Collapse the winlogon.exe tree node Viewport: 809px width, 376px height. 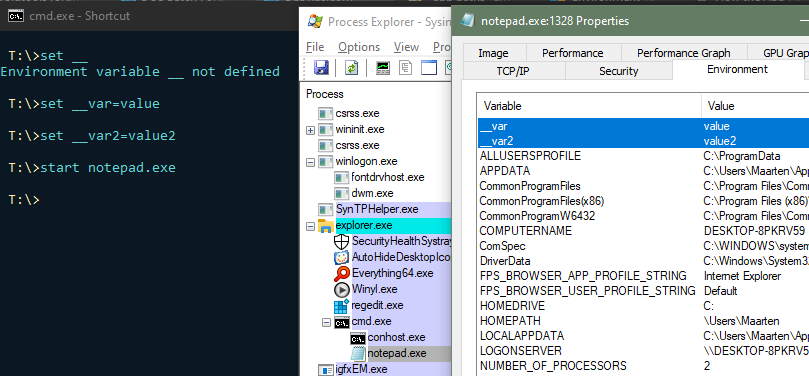point(310,162)
